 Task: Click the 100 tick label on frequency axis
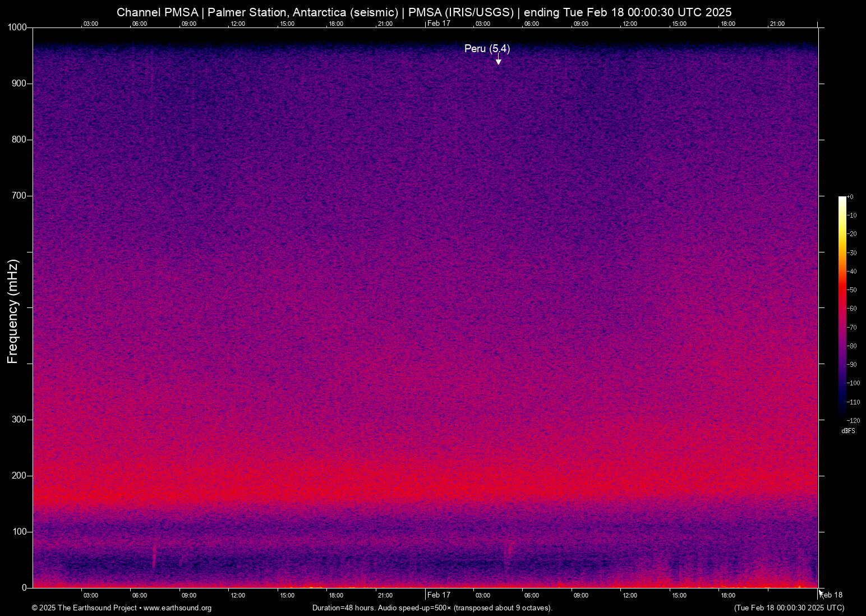(x=19, y=532)
